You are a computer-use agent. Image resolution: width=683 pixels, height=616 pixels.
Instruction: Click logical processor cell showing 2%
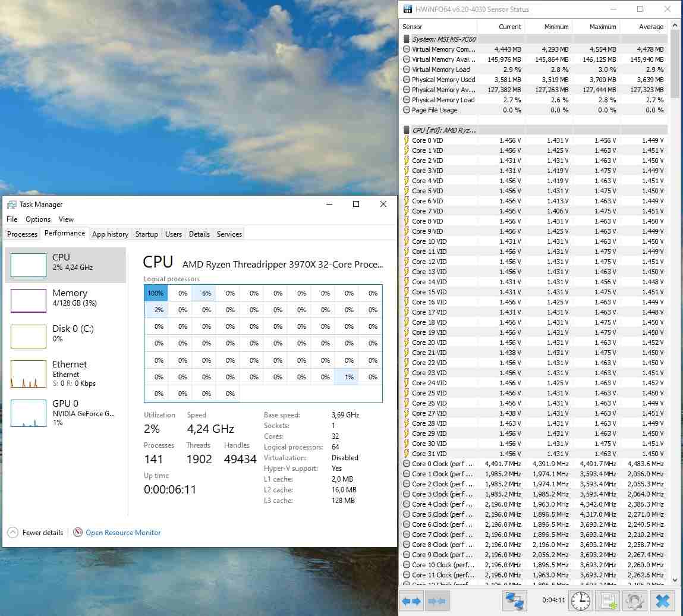156,310
